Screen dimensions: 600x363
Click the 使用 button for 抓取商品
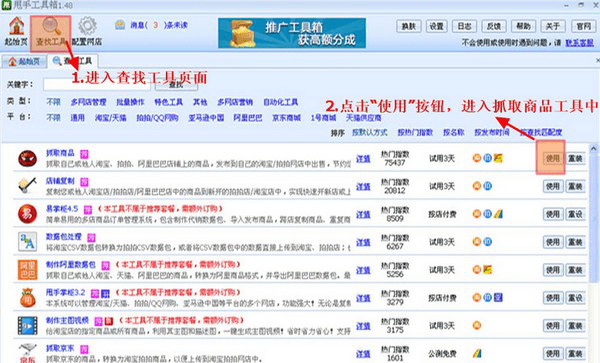pyautogui.click(x=553, y=158)
